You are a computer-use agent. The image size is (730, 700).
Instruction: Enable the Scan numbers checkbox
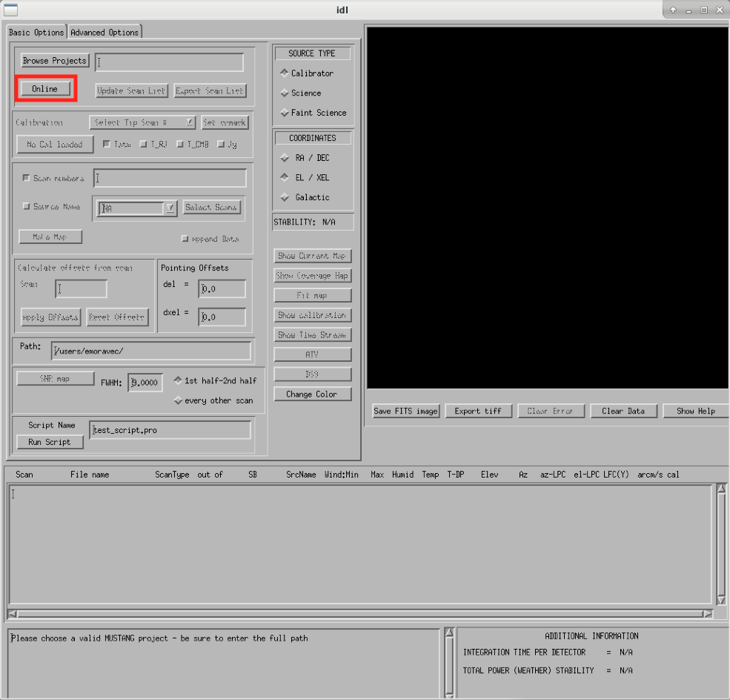[x=26, y=178]
